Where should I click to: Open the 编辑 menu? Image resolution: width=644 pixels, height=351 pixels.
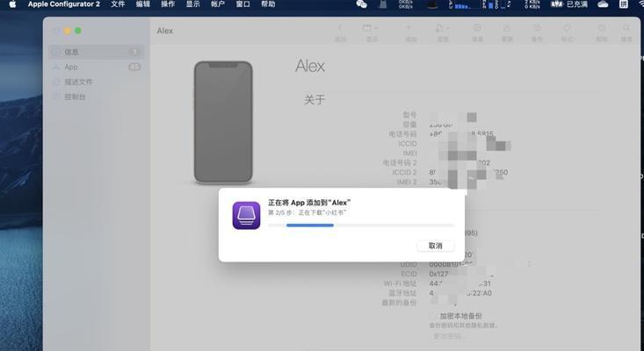click(x=143, y=4)
